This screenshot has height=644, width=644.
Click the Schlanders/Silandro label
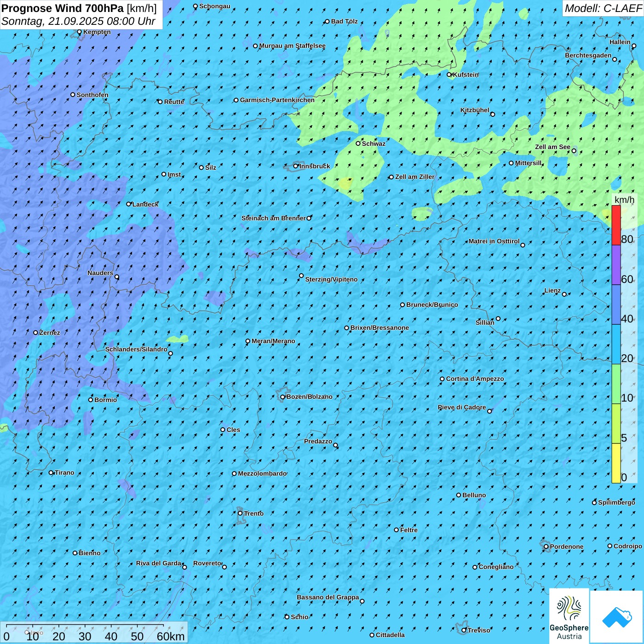coord(136,349)
